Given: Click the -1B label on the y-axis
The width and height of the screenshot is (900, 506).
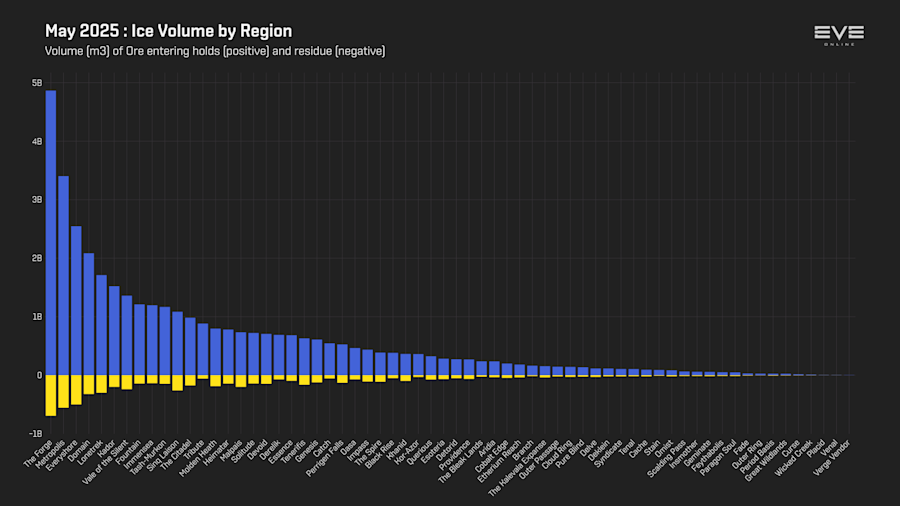Looking at the screenshot, I should [x=36, y=434].
